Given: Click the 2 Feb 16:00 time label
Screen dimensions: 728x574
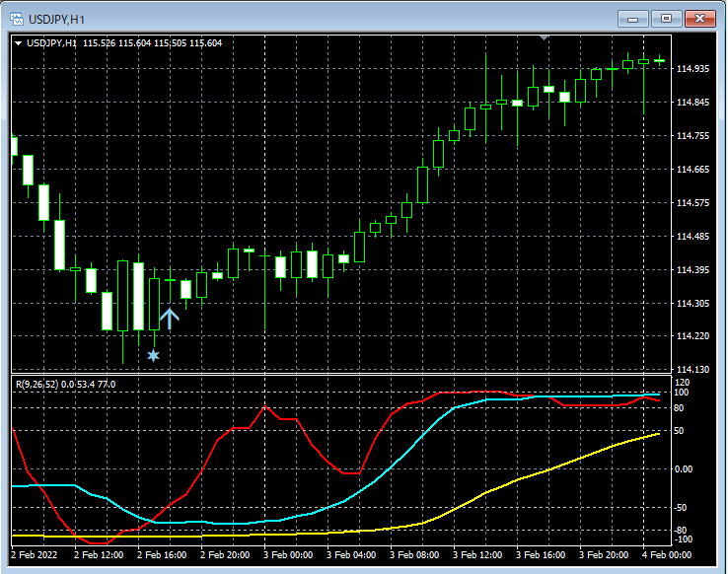Looking at the screenshot, I should click(x=162, y=555).
